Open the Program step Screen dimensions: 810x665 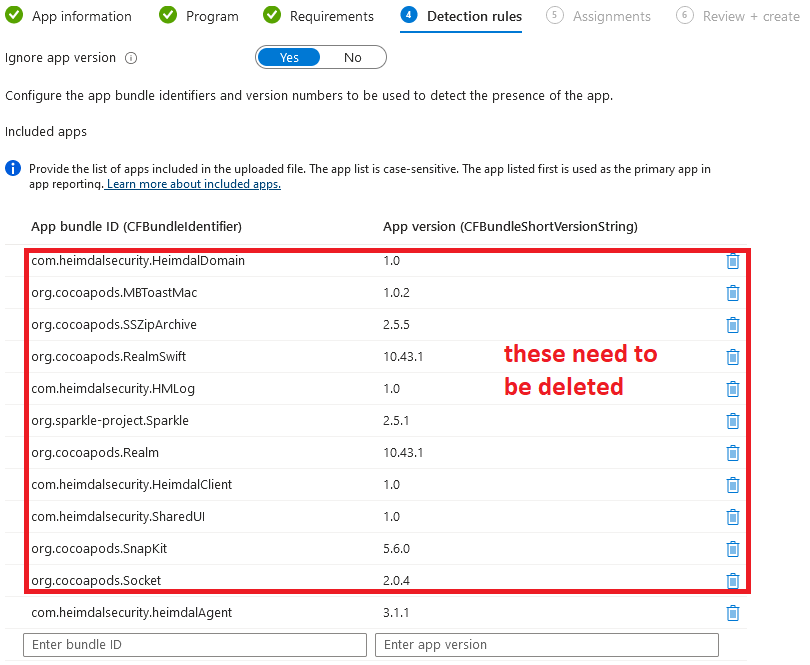(x=199, y=16)
